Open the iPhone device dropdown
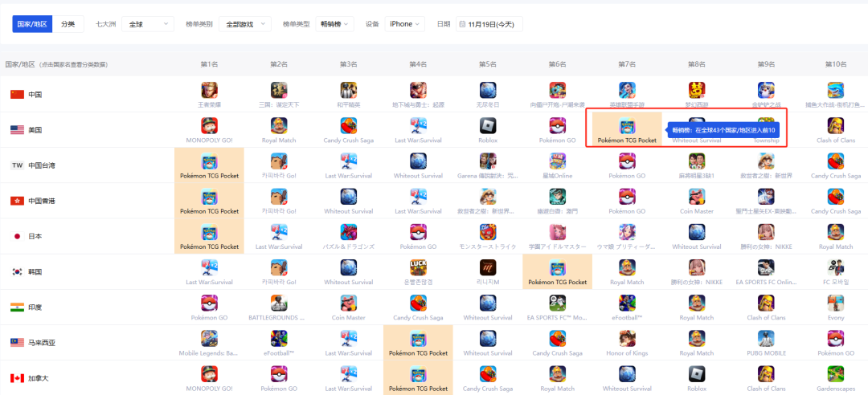Screen dimensions: 868x395 (404, 24)
